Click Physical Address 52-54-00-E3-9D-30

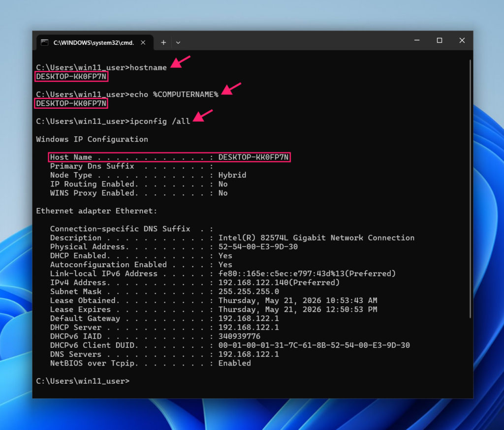tap(258, 247)
